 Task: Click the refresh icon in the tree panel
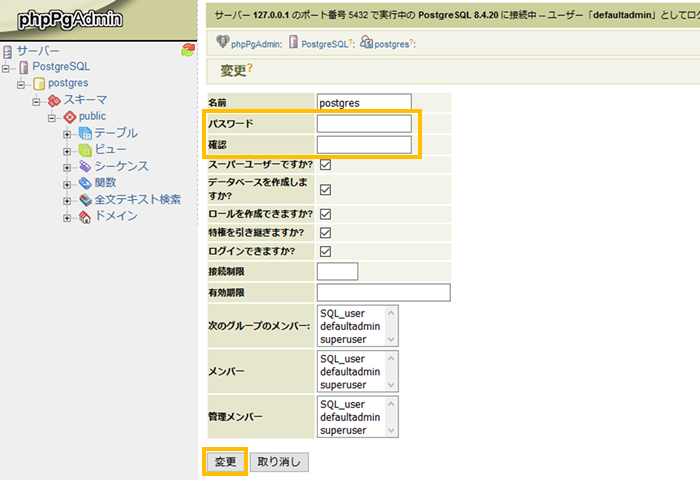click(188, 50)
